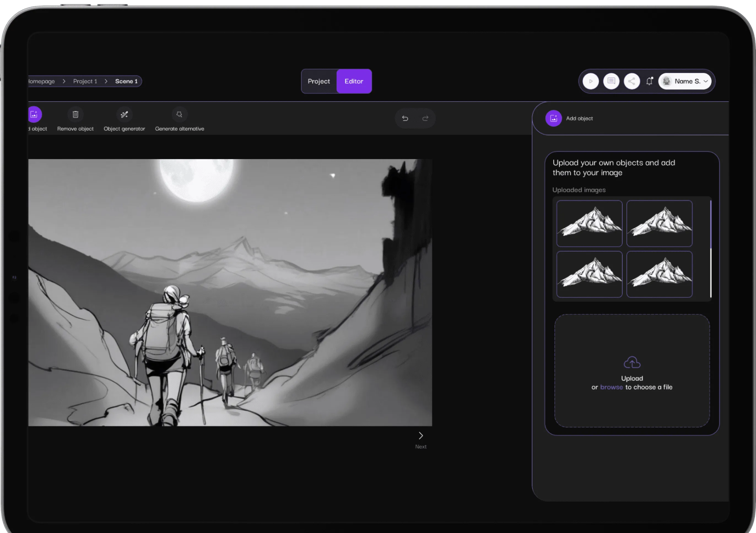Select the top-left uploaded mountain thumbnail
Viewport: 756px width, 533px height.
pos(589,223)
